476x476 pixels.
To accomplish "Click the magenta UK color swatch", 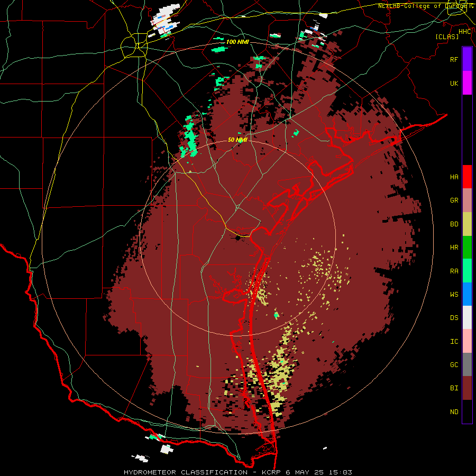I will click(467, 83).
